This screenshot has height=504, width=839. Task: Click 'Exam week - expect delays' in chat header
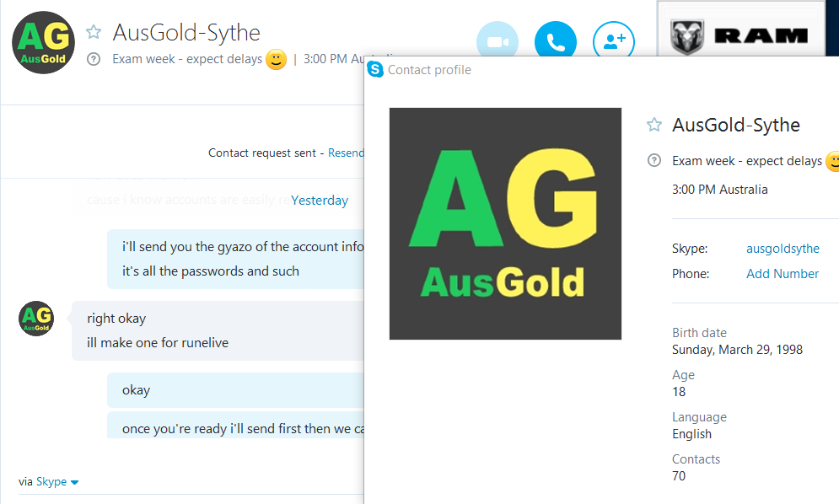(187, 59)
